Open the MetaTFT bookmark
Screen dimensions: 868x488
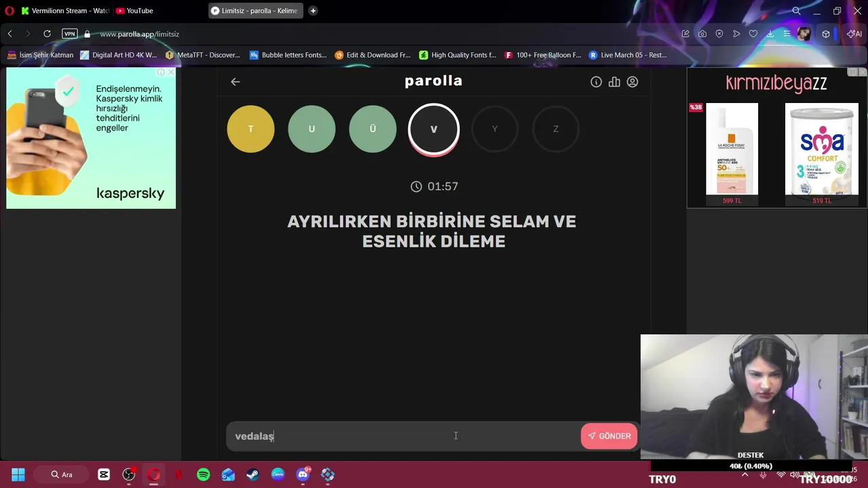point(203,55)
